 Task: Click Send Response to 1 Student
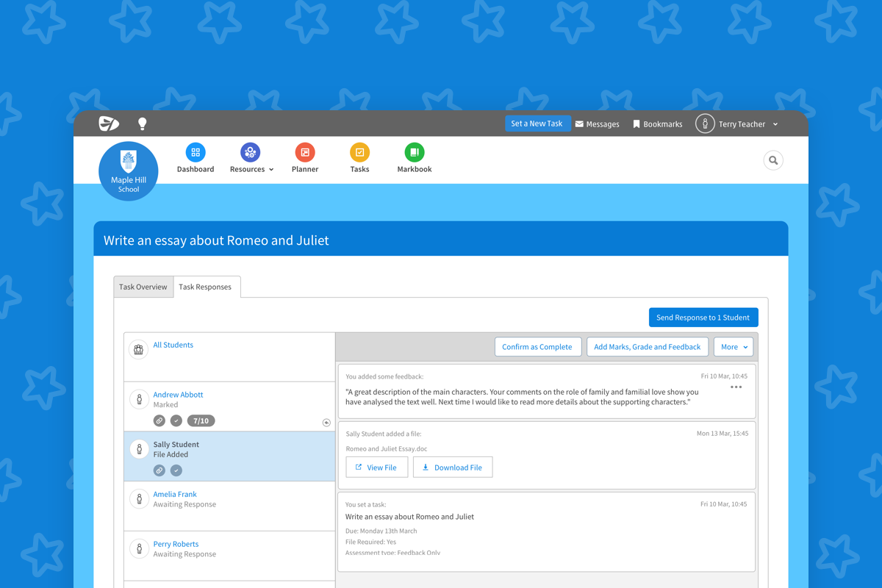point(703,318)
